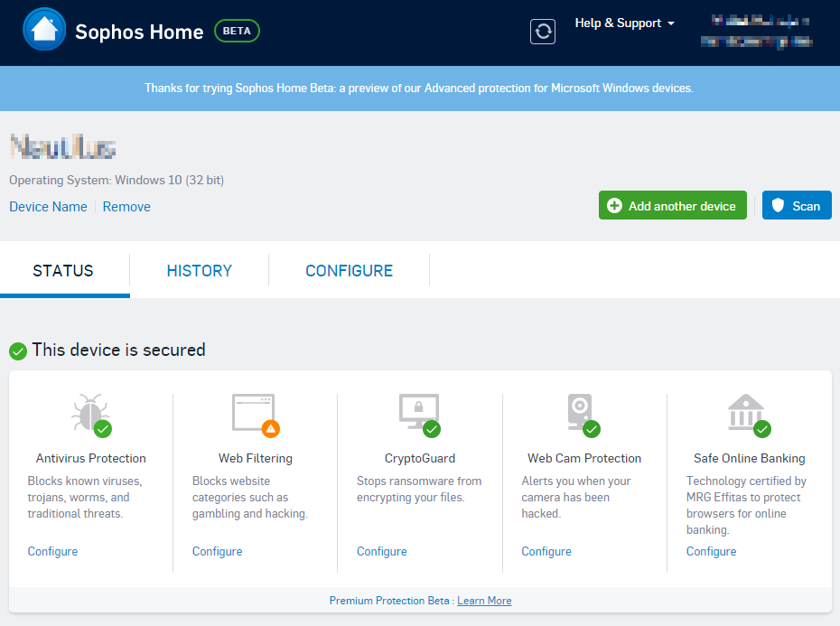Click the Antivirus Protection title
840x626 pixels.
(x=91, y=458)
